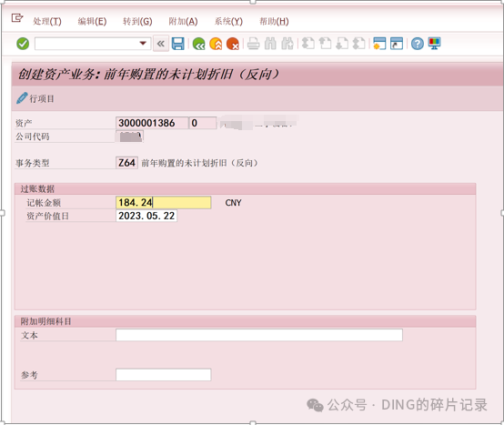Click the green Back icon

point(198,44)
